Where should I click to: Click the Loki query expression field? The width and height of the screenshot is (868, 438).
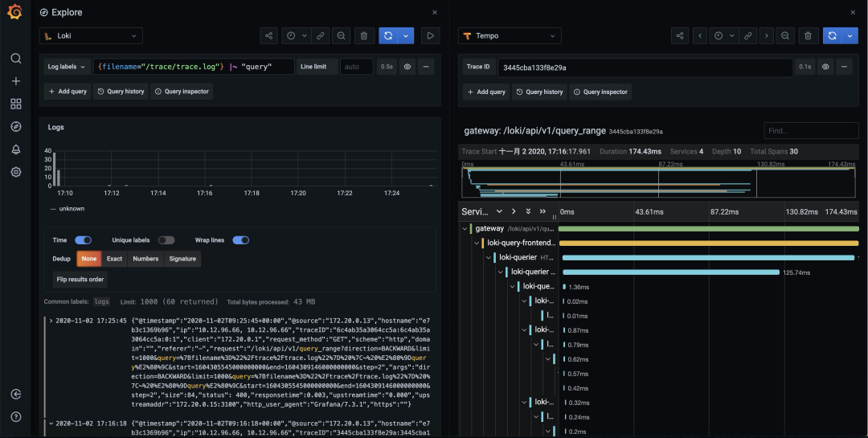click(x=194, y=67)
